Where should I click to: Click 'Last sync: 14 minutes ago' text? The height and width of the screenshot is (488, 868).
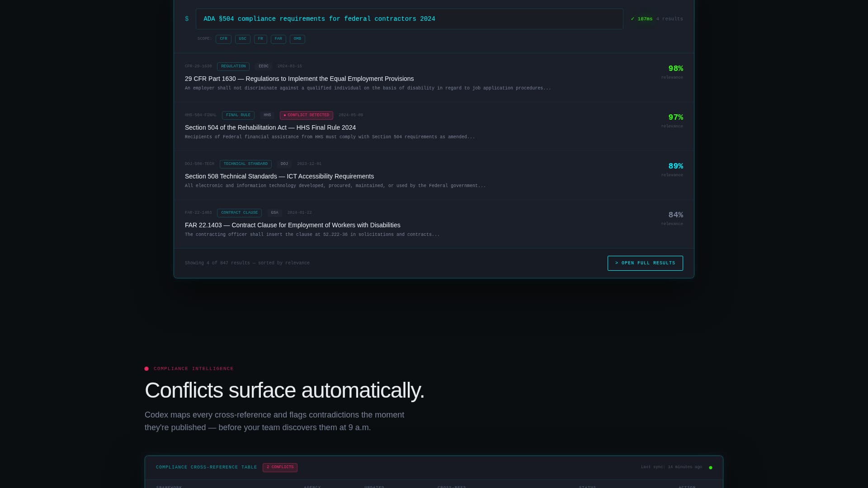(x=671, y=467)
